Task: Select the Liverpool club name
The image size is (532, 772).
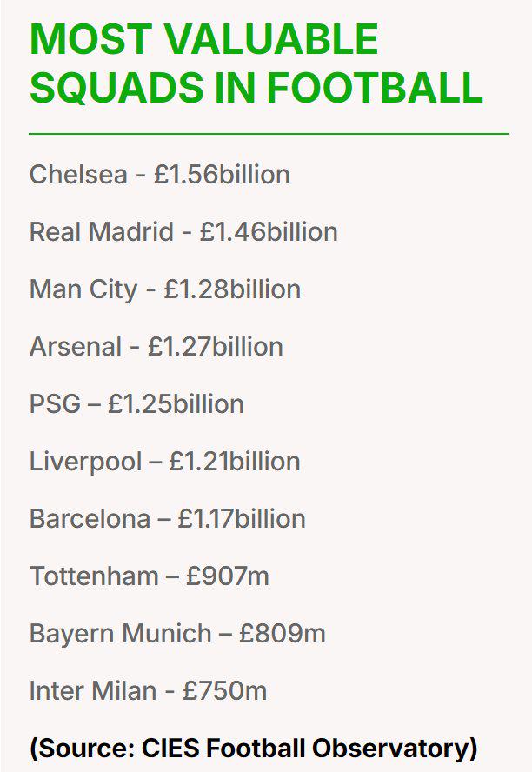Action: (x=85, y=462)
